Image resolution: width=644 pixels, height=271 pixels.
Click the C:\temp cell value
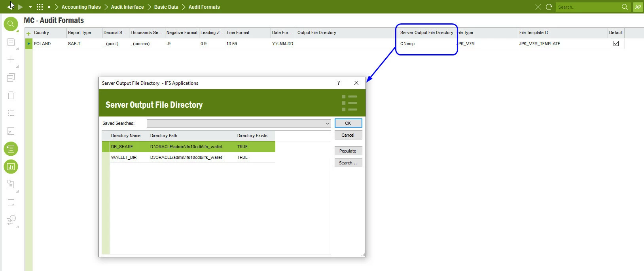(x=407, y=44)
